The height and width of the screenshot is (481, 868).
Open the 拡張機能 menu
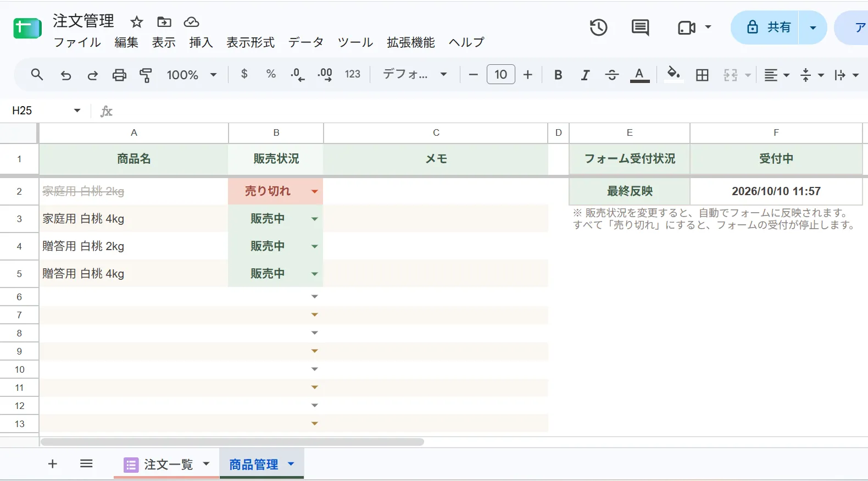click(x=411, y=42)
